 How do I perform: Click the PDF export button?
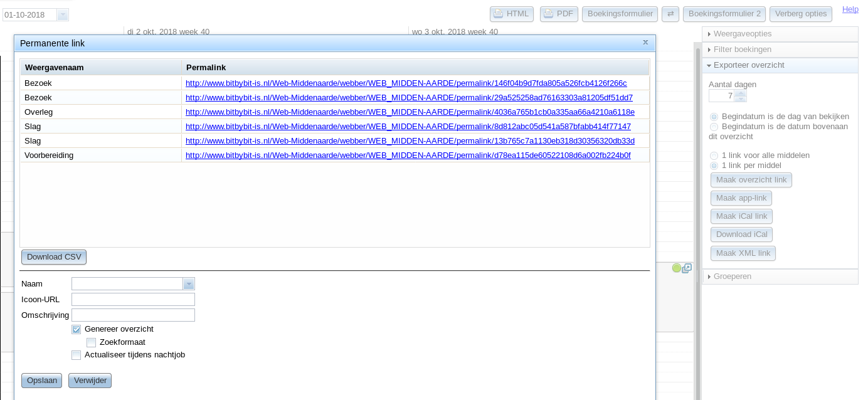click(559, 14)
